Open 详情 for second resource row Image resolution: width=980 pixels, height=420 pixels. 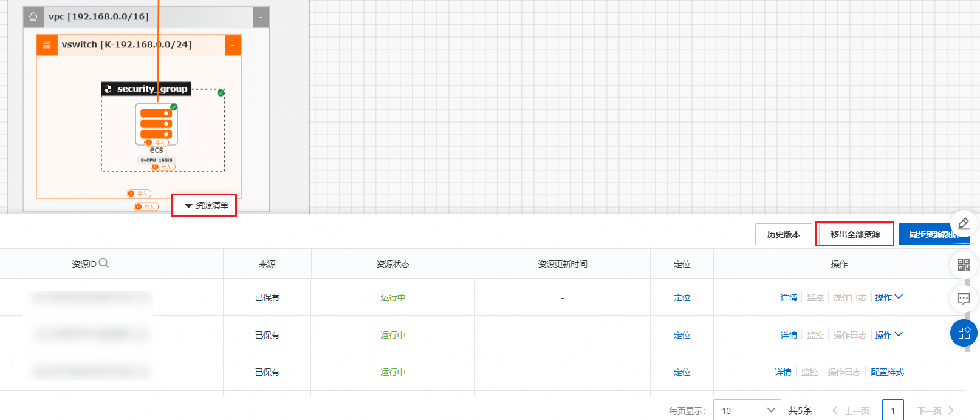(789, 335)
